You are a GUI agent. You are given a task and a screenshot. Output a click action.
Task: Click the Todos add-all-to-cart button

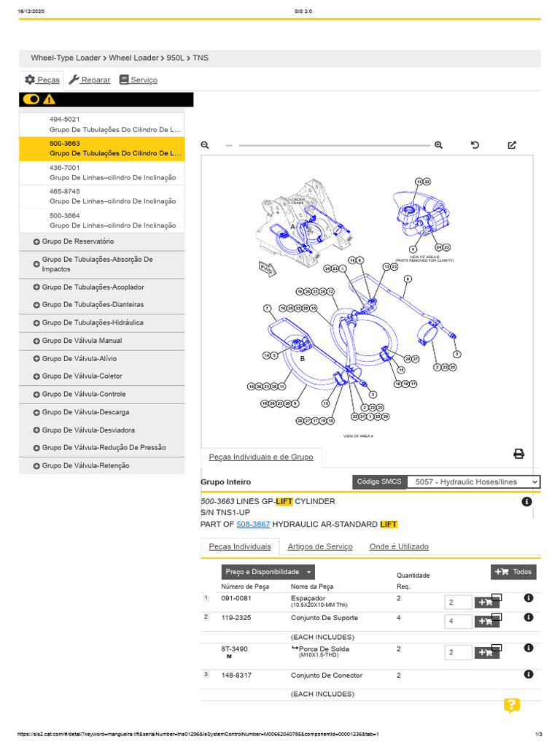tap(514, 572)
